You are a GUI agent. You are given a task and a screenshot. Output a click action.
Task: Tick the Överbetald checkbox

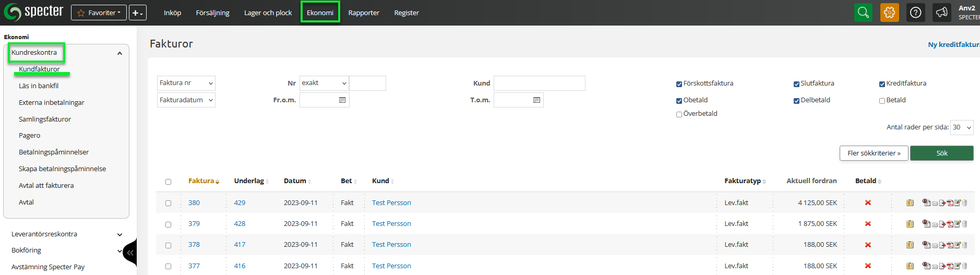(679, 114)
